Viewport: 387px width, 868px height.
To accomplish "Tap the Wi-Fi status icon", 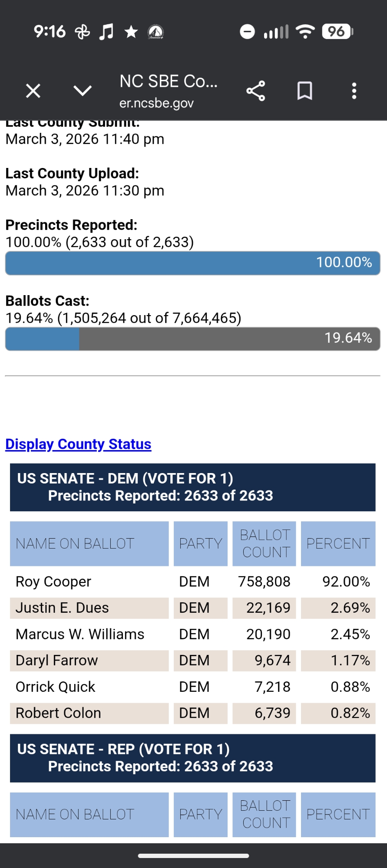I will [x=305, y=31].
